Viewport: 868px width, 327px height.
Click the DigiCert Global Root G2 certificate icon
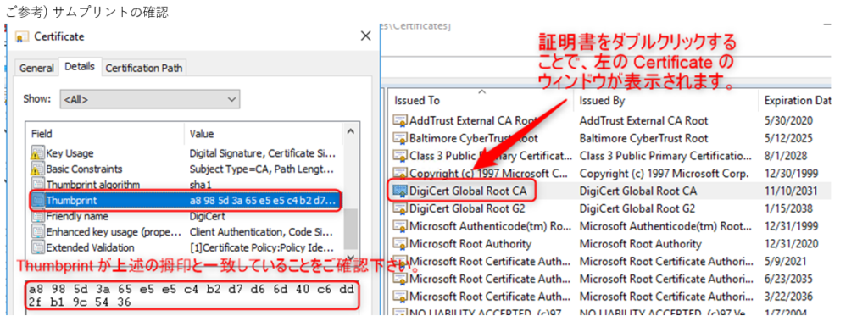pyautogui.click(x=400, y=208)
